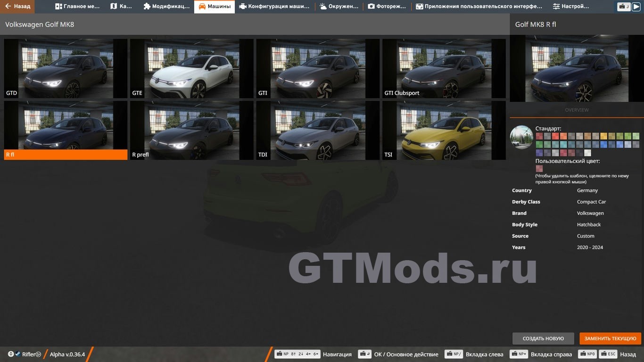Click the globe icon in status bar
The image size is (644, 362).
tap(11, 354)
